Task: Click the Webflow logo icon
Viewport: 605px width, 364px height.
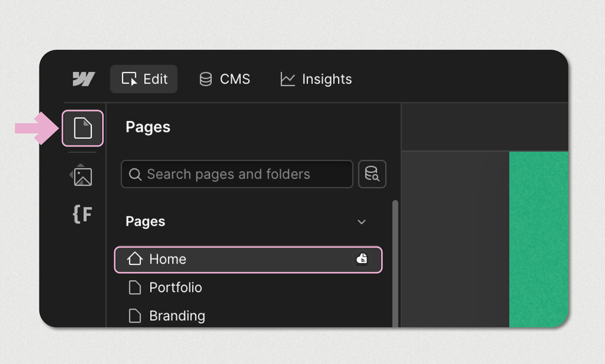Action: [x=84, y=79]
